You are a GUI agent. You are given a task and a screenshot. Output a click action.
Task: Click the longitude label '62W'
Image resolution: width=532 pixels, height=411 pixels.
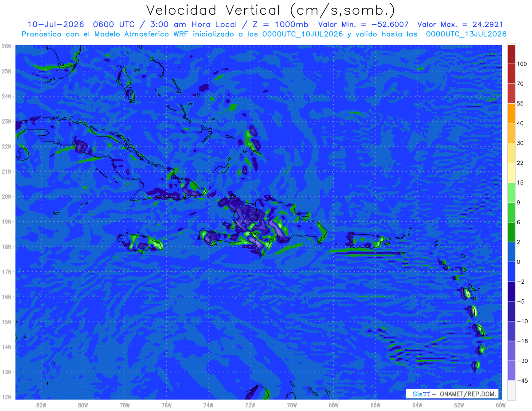459,405
